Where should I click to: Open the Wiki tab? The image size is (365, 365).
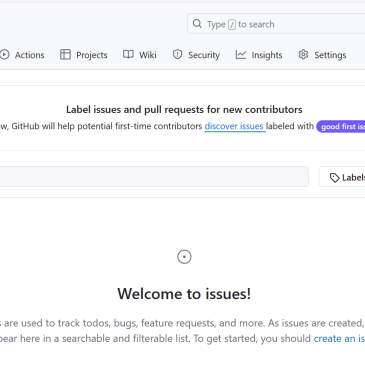click(140, 55)
